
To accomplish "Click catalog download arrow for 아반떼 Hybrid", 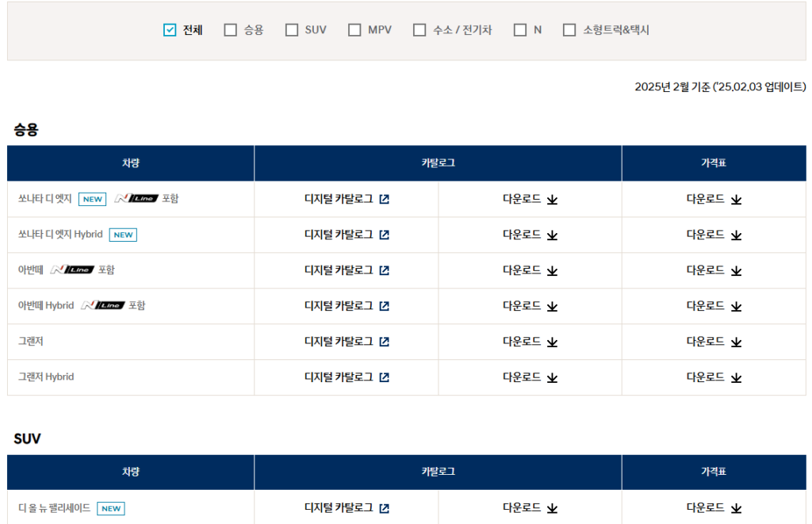I will point(552,307).
